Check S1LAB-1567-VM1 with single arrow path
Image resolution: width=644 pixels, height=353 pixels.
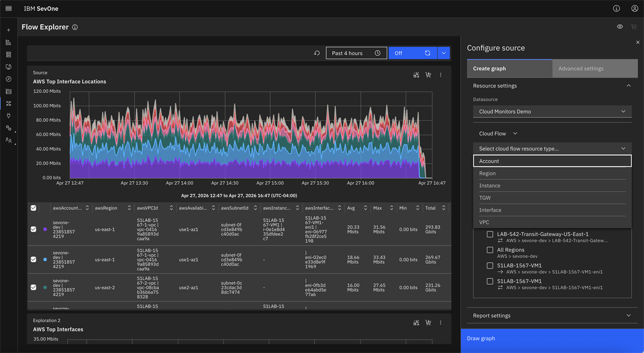pyautogui.click(x=490, y=265)
